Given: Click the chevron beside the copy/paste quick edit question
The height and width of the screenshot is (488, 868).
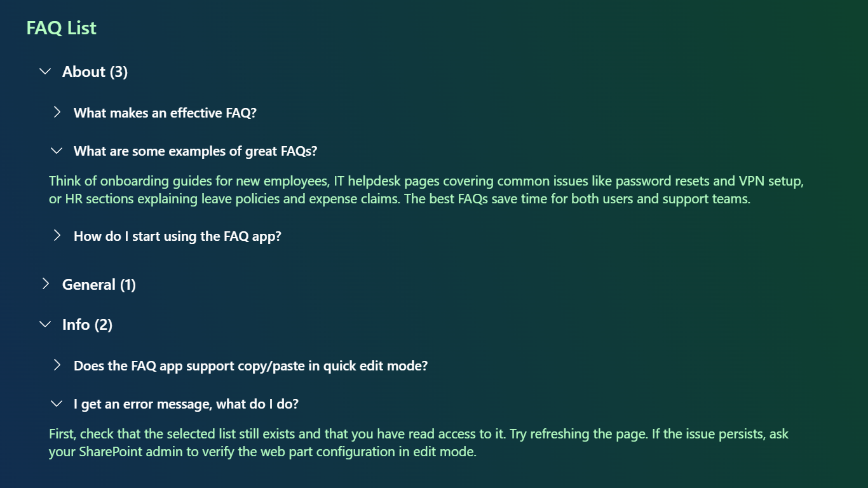Looking at the screenshot, I should [x=57, y=365].
